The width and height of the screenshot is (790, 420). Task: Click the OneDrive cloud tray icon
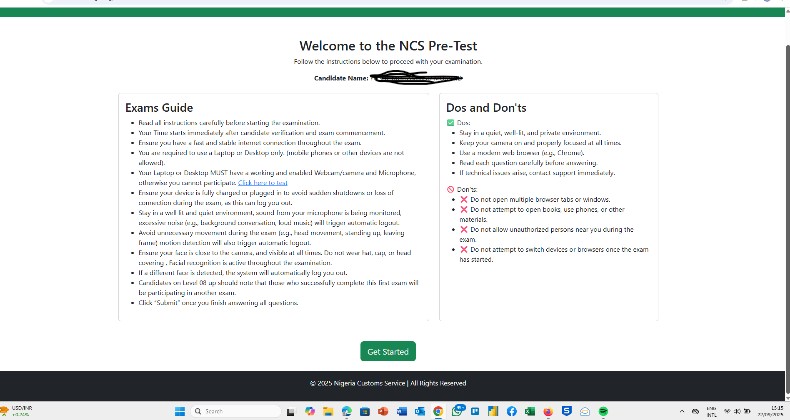pyautogui.click(x=695, y=411)
